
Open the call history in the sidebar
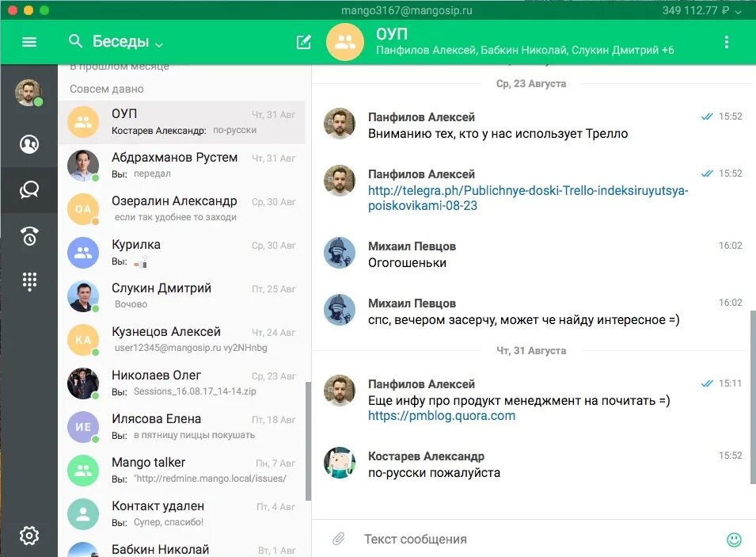[x=29, y=235]
